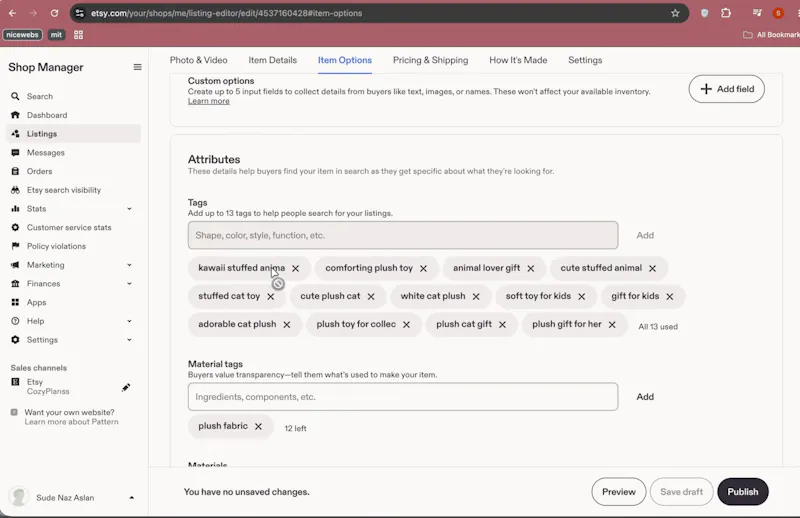Open How It's Made tab

coord(518,60)
